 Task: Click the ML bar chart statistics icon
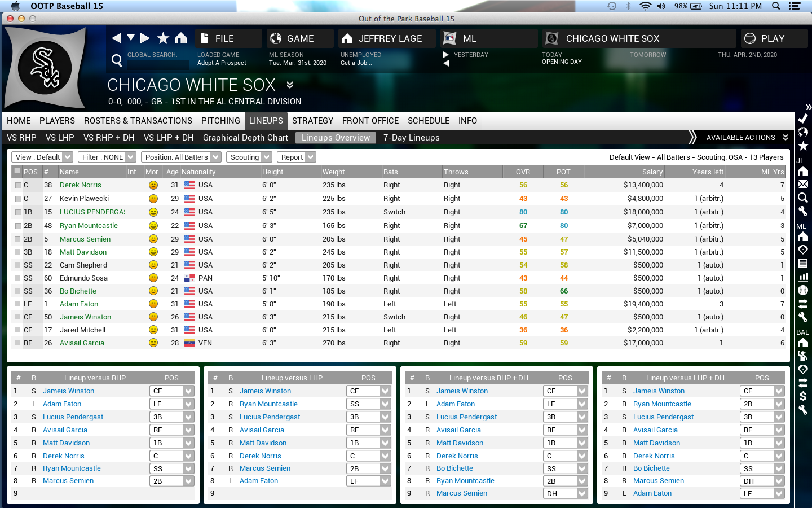[803, 277]
